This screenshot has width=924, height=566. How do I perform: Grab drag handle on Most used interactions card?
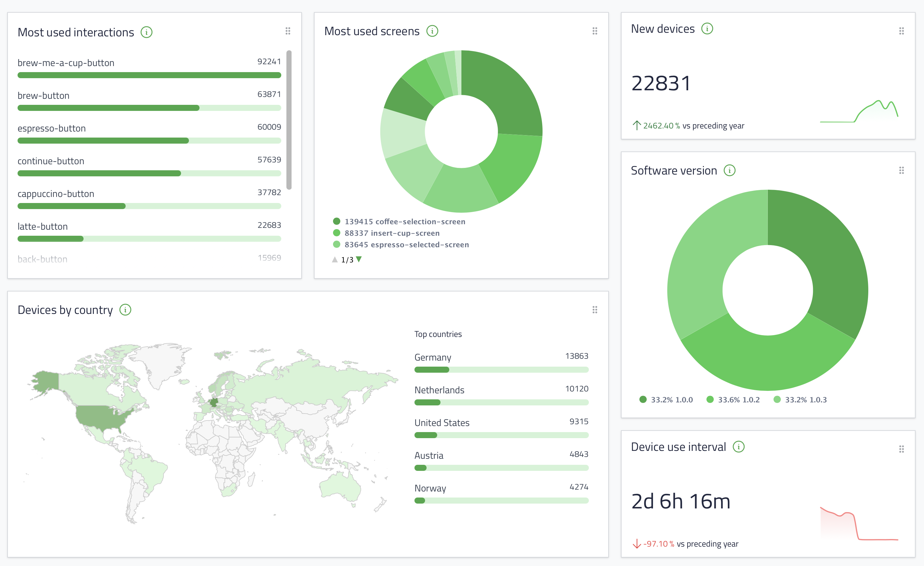(288, 31)
